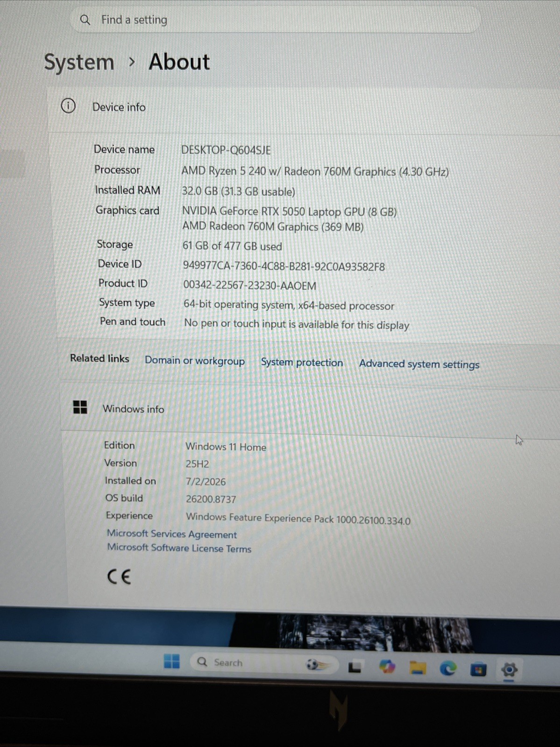The image size is (560, 747).
Task: Click the Related links label
Action: click(x=99, y=358)
